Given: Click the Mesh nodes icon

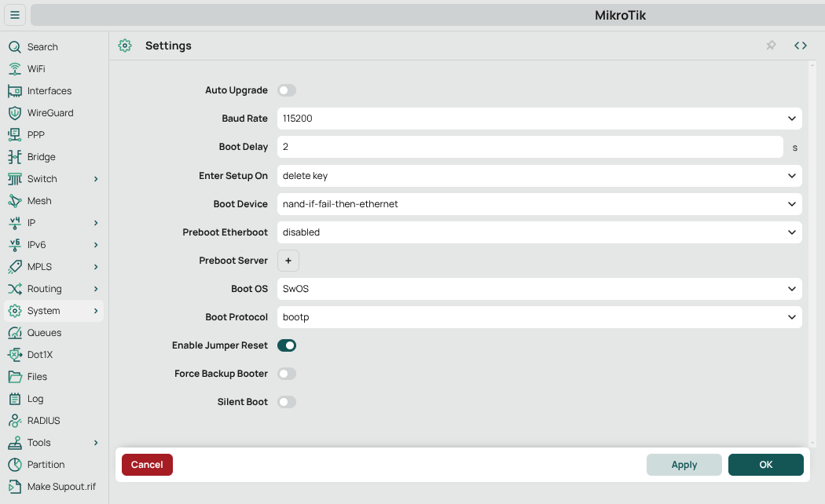Looking at the screenshot, I should [15, 201].
